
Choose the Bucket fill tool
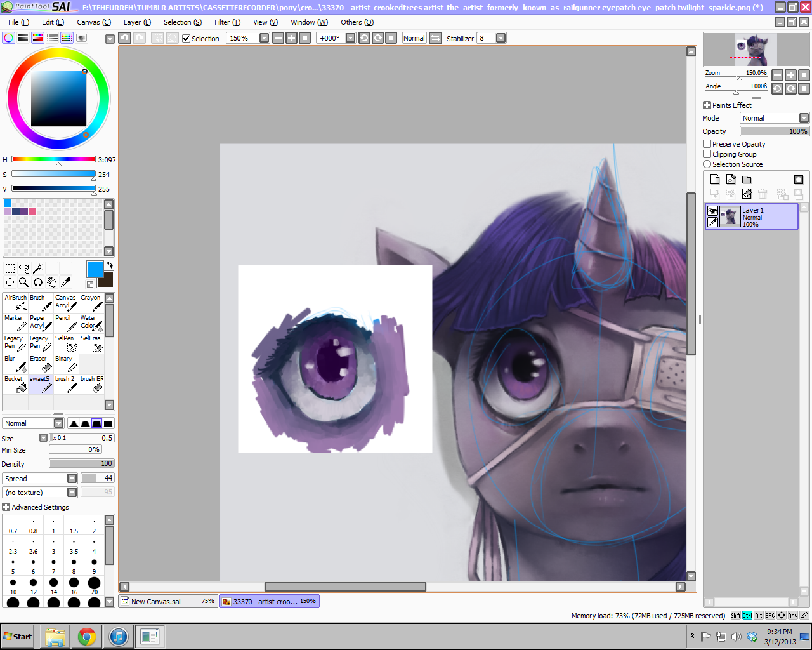[16, 383]
